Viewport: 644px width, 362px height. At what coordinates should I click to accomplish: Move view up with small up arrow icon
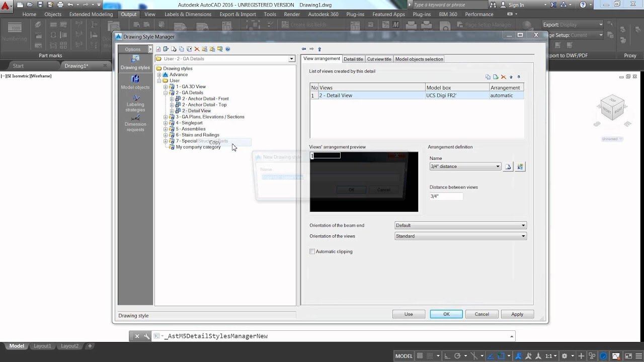pos(511,77)
